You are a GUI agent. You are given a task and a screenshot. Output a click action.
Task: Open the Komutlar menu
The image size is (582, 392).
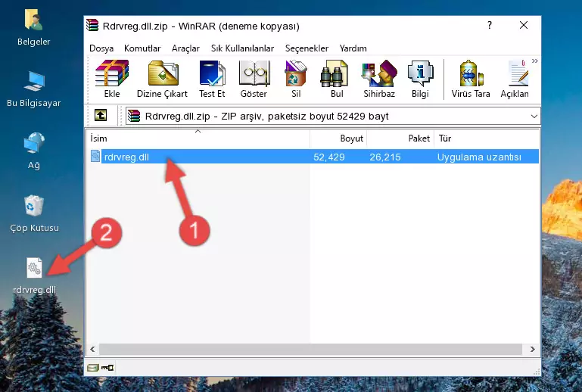click(x=142, y=48)
